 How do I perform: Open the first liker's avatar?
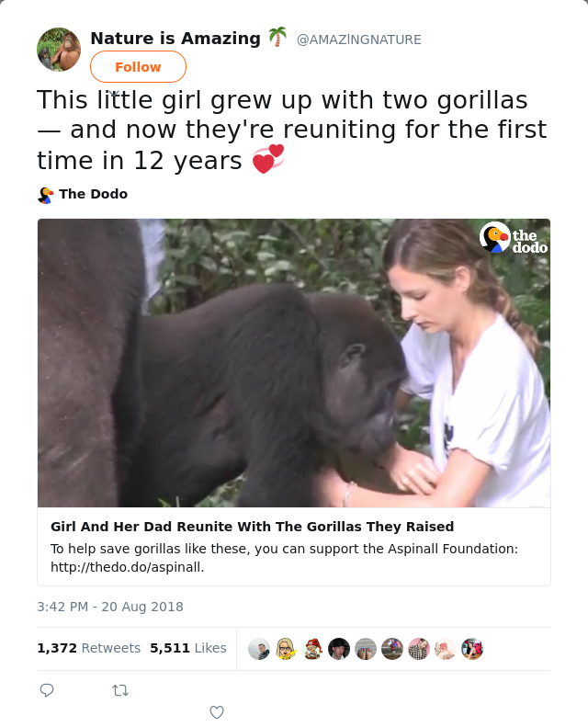click(259, 649)
